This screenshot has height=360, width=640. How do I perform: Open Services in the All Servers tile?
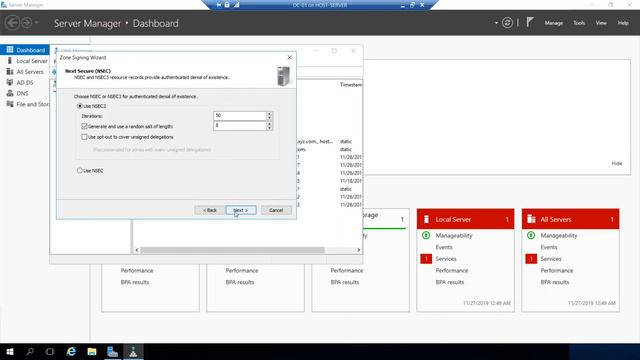pos(551,259)
